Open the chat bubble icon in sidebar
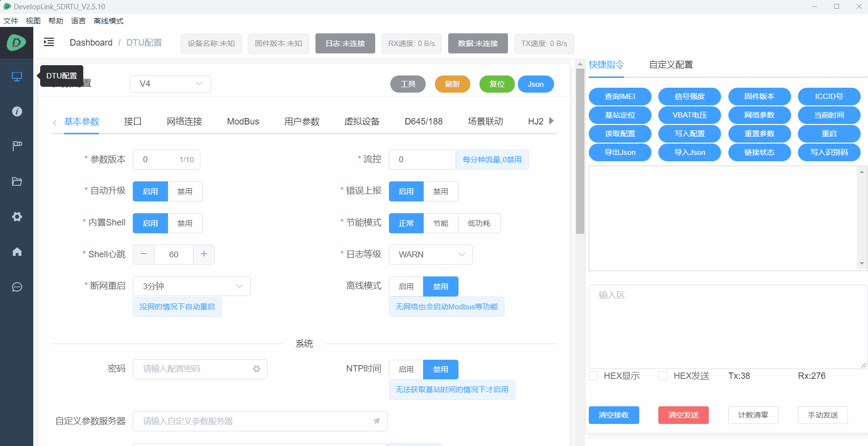Viewport: 868px width, 446px height. click(17, 287)
